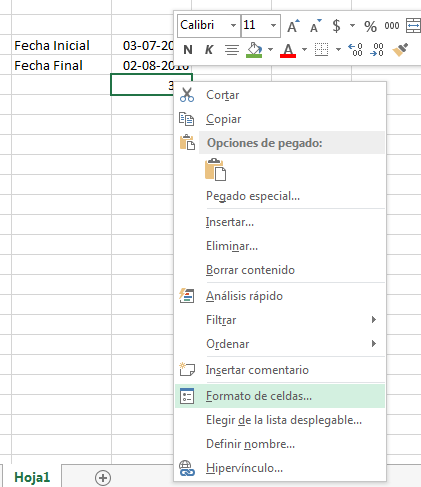This screenshot has height=487, width=421.
Task: Open Hipervínculo... entry
Action: point(279,468)
